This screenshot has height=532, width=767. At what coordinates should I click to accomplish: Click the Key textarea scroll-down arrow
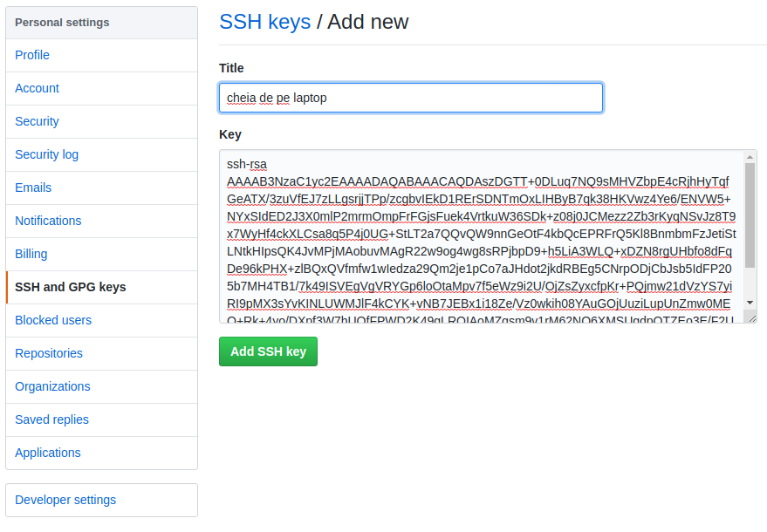click(x=750, y=303)
